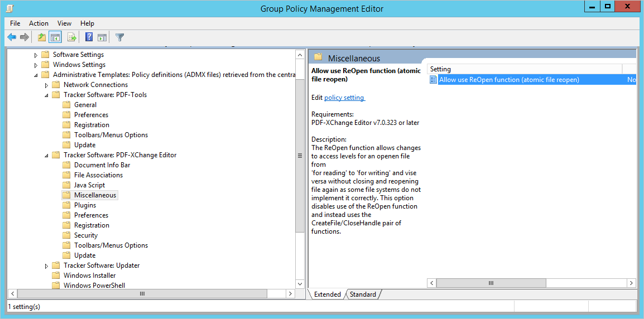Select the Miscellaneous tree item
The width and height of the screenshot is (644, 319).
(x=95, y=195)
